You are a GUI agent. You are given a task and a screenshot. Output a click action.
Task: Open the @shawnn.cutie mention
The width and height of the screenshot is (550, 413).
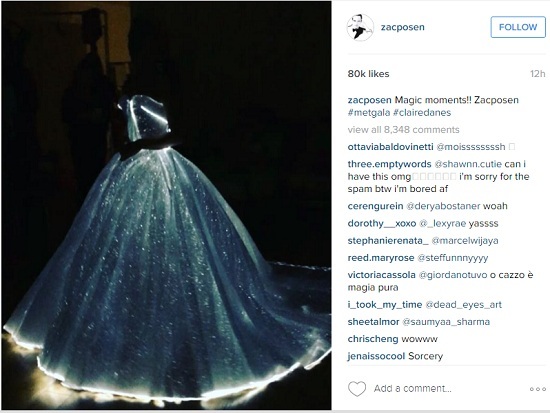coord(468,164)
